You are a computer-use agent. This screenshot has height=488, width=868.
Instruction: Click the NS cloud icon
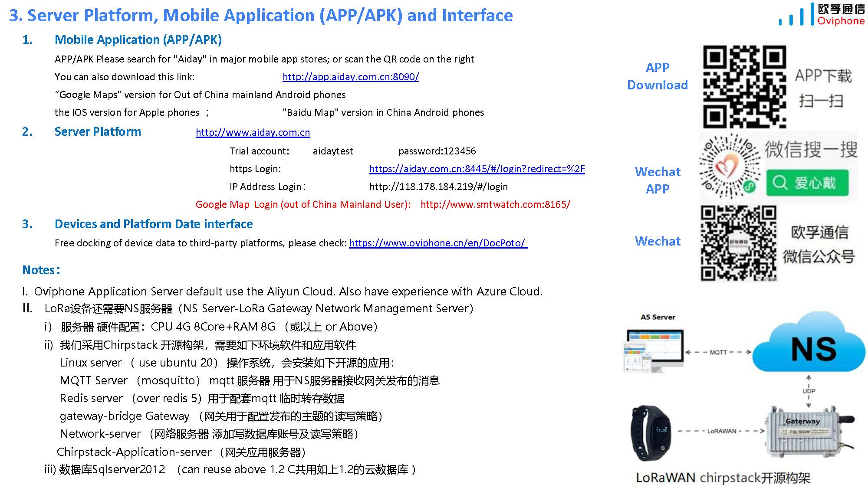pyautogui.click(x=809, y=343)
